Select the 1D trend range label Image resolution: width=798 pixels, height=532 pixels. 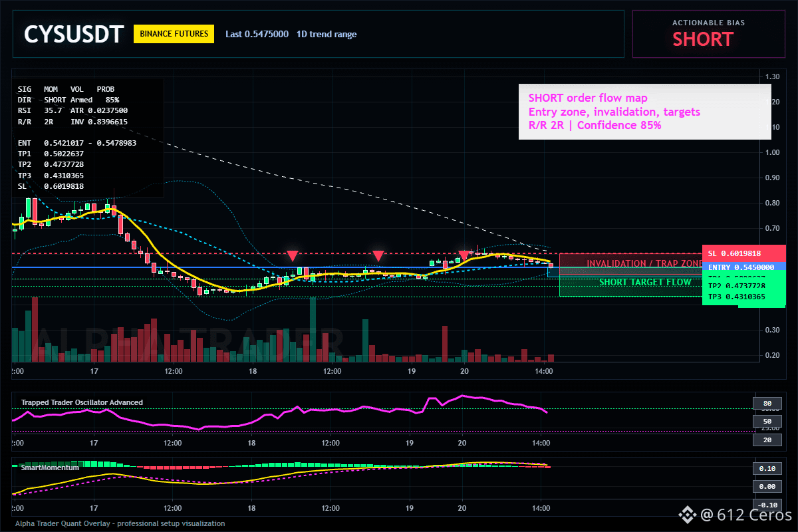pos(327,34)
